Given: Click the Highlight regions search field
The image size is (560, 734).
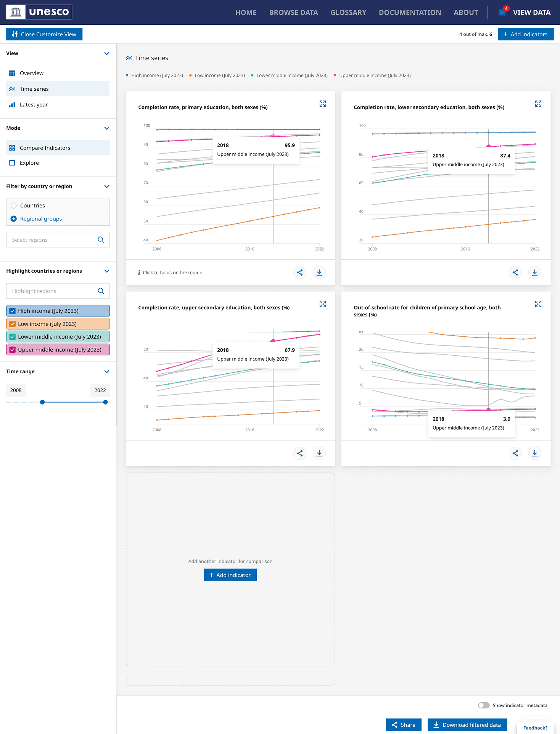Looking at the screenshot, I should [x=53, y=291].
